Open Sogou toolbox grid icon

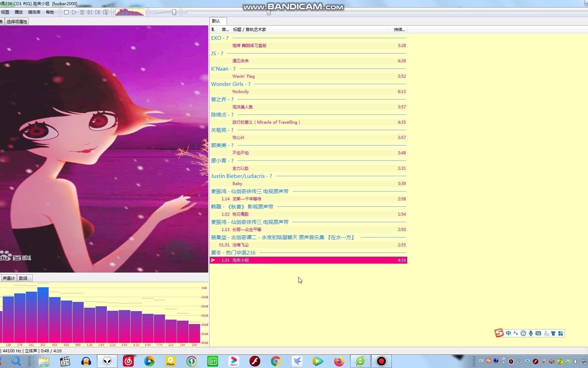(x=561, y=333)
